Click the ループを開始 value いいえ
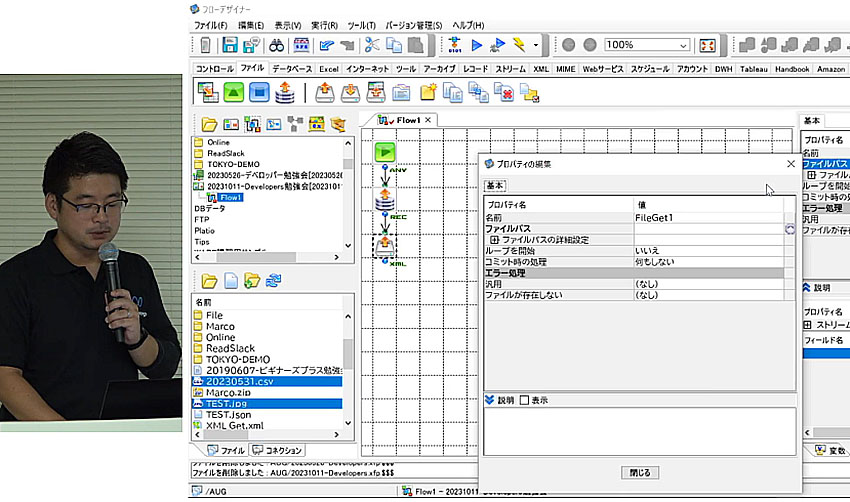 [709, 250]
